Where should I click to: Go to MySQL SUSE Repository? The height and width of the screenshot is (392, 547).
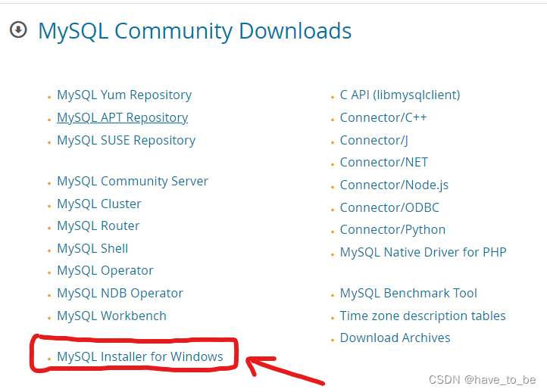127,141
